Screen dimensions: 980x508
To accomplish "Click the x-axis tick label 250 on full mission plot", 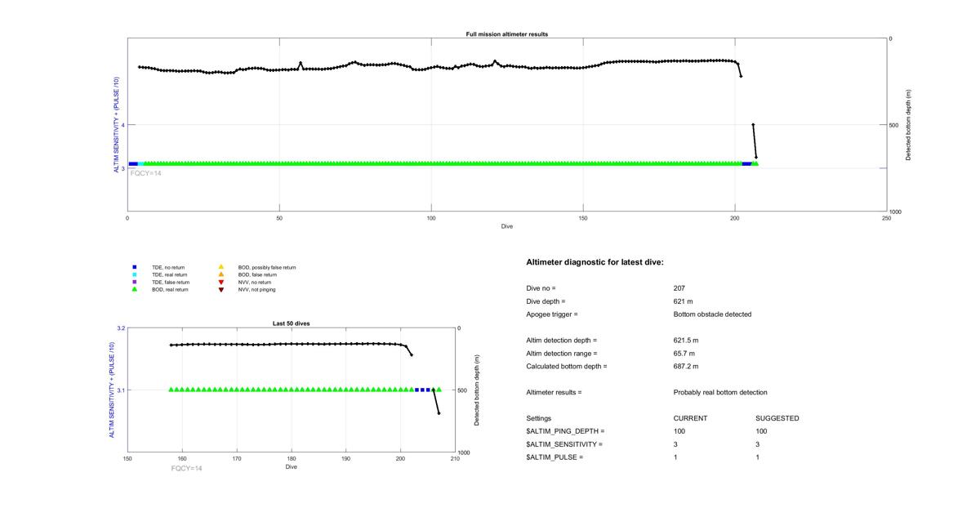I will pos(887,218).
